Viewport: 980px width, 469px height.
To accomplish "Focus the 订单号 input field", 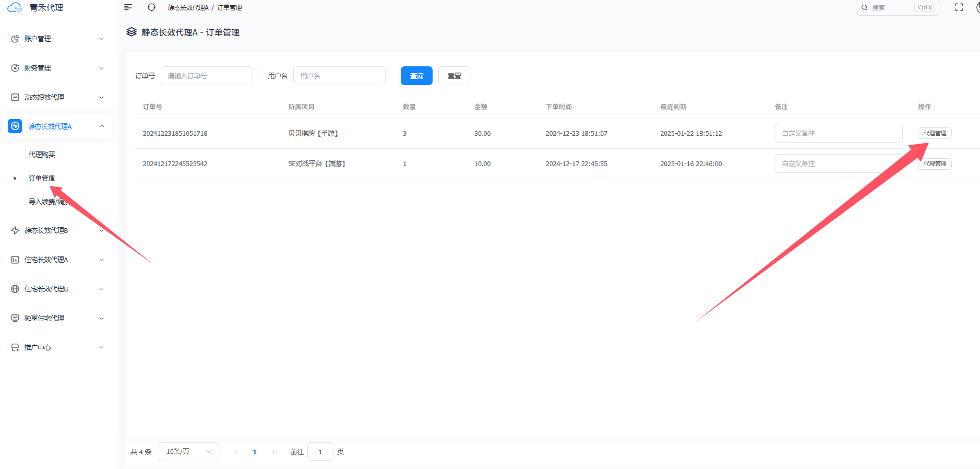I will [x=207, y=76].
